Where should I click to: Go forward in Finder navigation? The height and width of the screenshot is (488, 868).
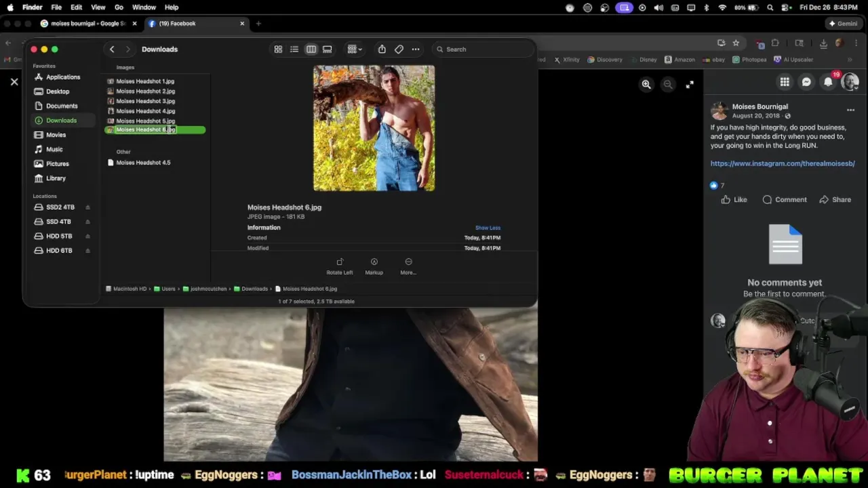tap(127, 49)
